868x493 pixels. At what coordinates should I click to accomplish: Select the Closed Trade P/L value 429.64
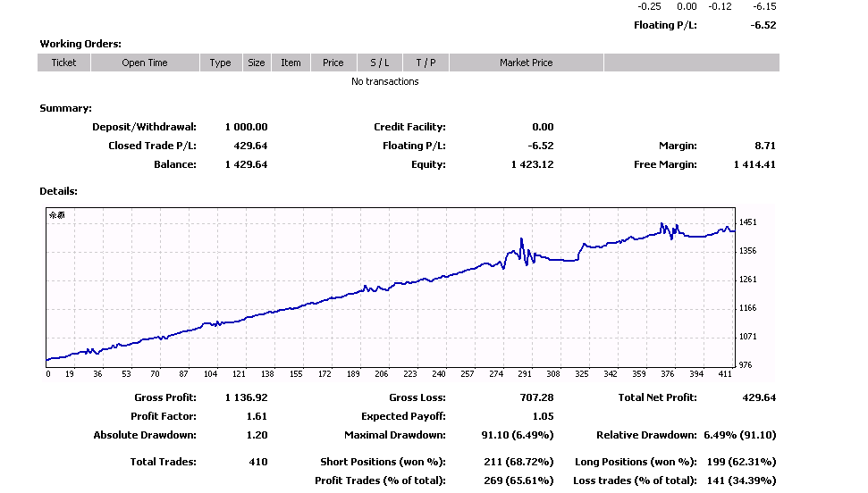(x=251, y=146)
